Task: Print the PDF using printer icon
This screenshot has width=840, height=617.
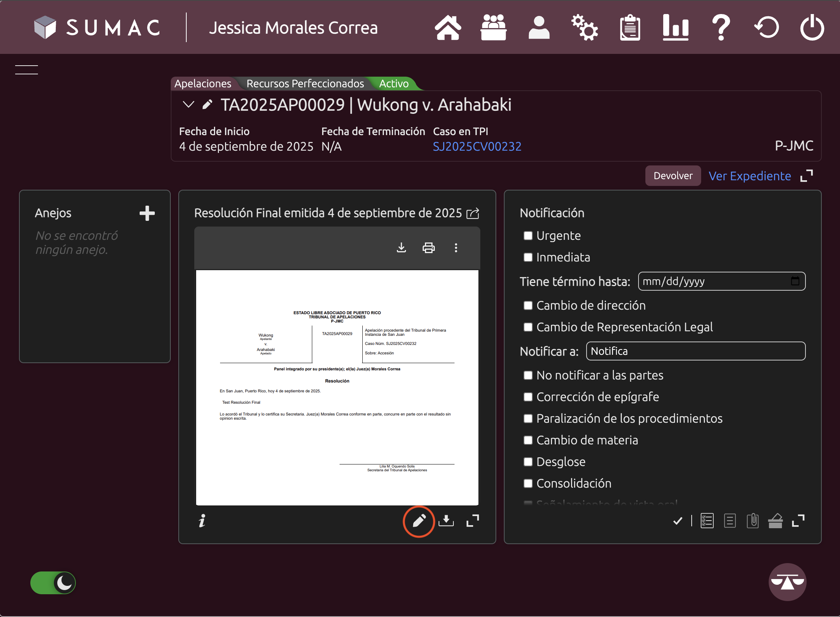Action: pyautogui.click(x=428, y=248)
